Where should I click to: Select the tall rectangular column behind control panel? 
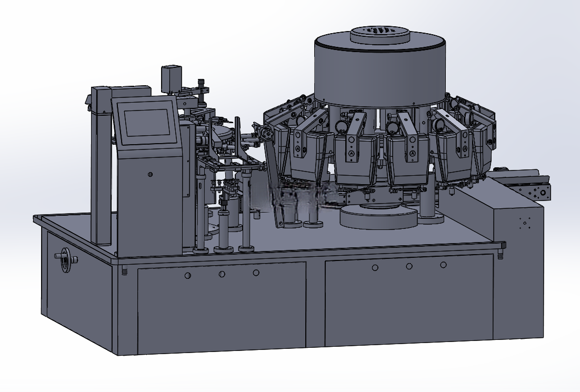[x=102, y=166]
